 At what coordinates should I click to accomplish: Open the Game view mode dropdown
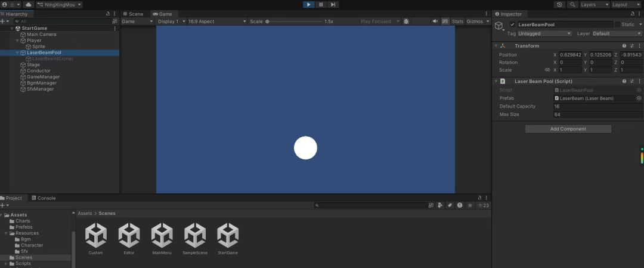click(x=138, y=21)
